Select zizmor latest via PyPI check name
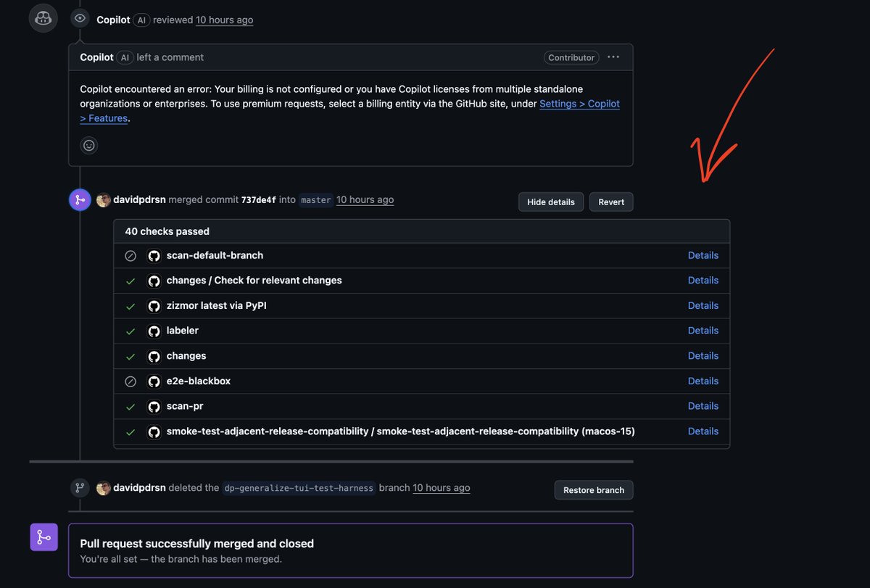870x588 pixels. click(x=216, y=305)
